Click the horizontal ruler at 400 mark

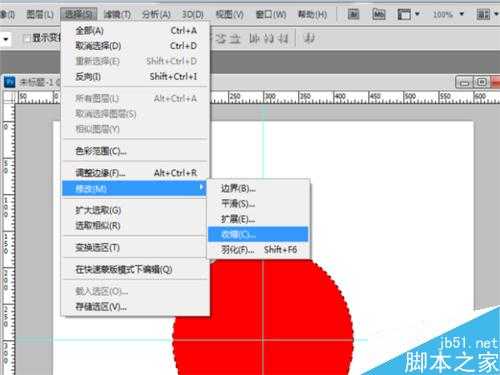[x=335, y=97]
